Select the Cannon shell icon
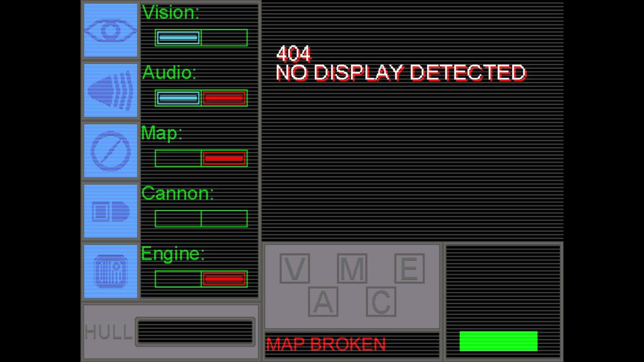This screenshot has height=362, width=644. [x=111, y=211]
